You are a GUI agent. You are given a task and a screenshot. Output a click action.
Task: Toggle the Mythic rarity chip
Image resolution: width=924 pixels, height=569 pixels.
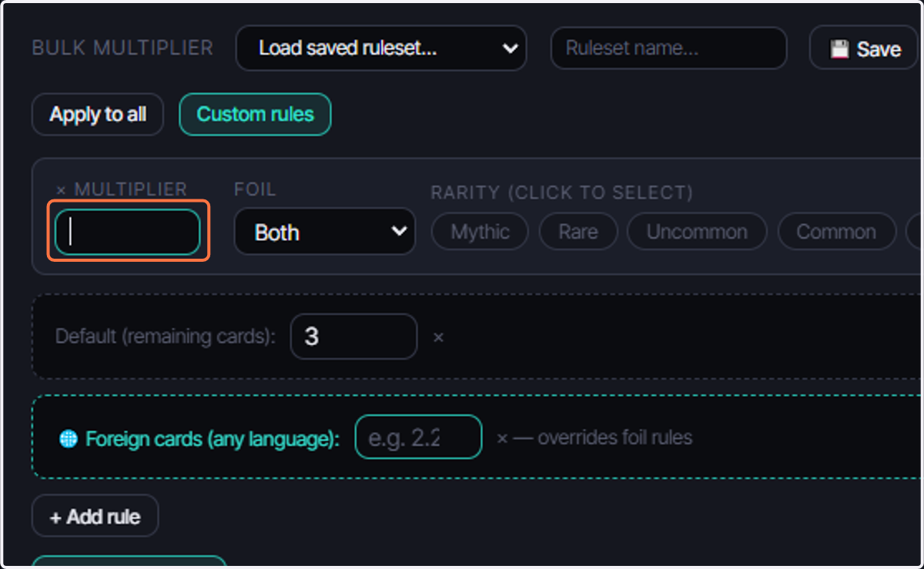pos(480,232)
